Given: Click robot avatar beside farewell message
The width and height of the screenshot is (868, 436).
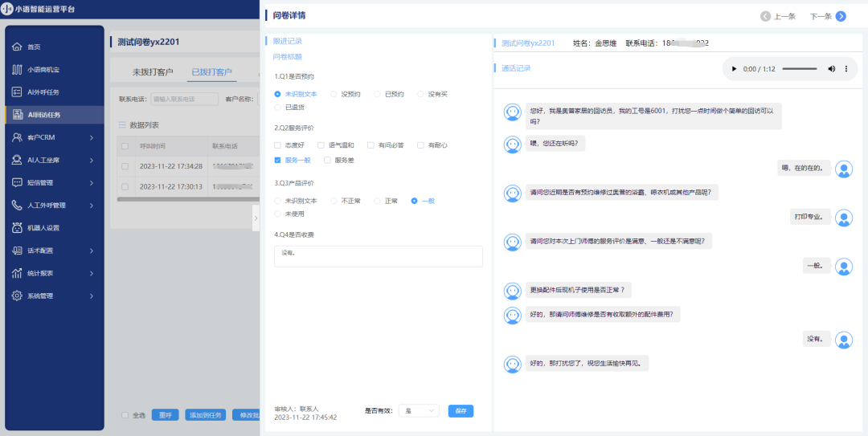Looking at the screenshot, I should [512, 364].
